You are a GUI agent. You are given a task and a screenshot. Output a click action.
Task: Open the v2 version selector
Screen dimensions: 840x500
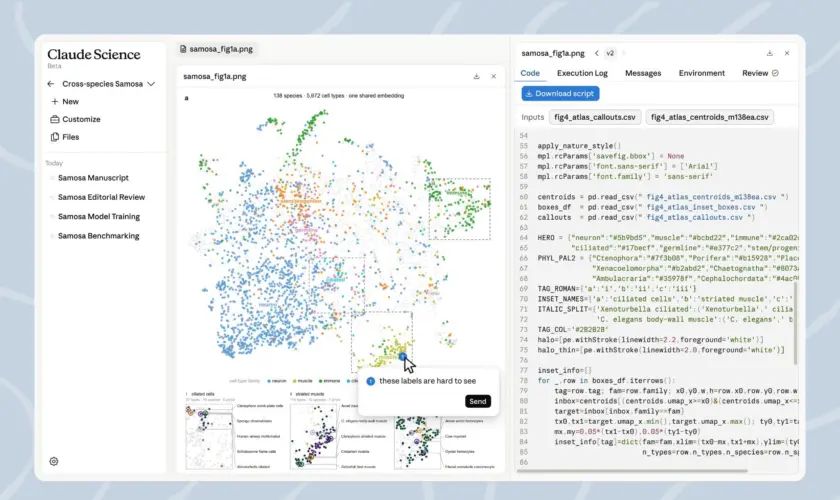(x=610, y=53)
